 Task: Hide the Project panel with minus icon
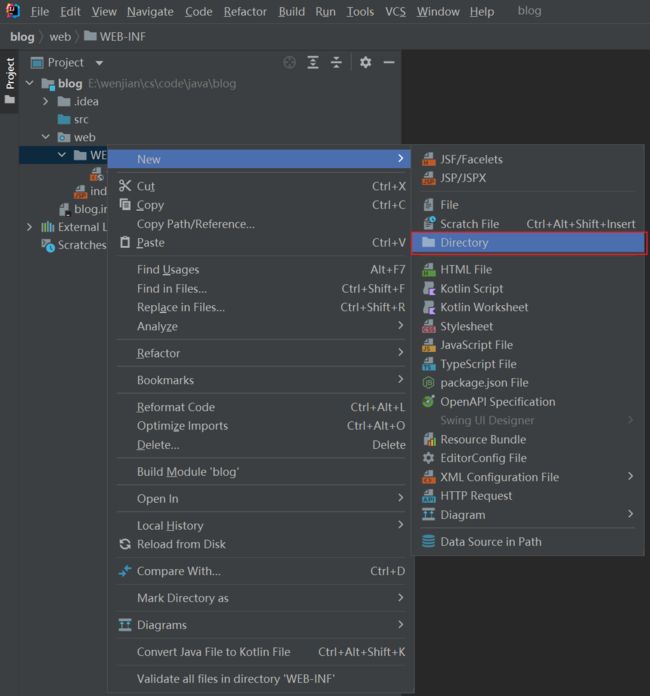click(x=389, y=63)
